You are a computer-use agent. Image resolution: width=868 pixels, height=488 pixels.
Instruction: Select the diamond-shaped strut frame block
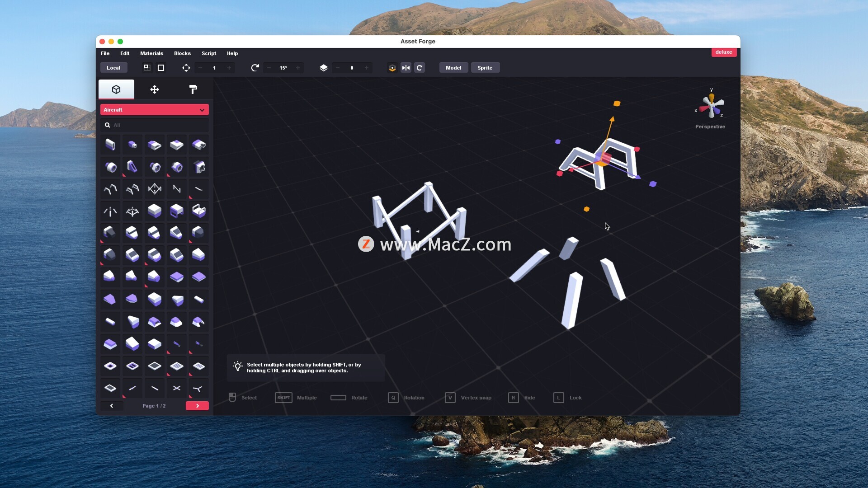(155, 189)
